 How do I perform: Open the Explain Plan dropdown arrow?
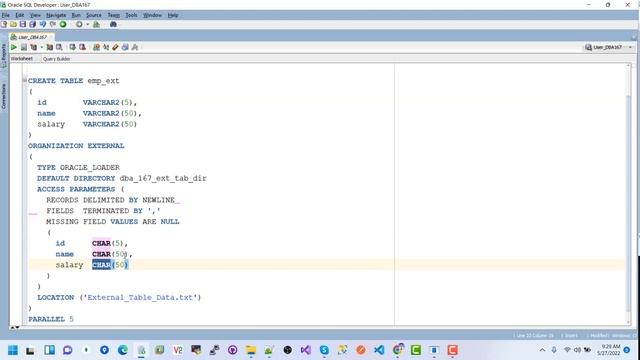pos(41,47)
